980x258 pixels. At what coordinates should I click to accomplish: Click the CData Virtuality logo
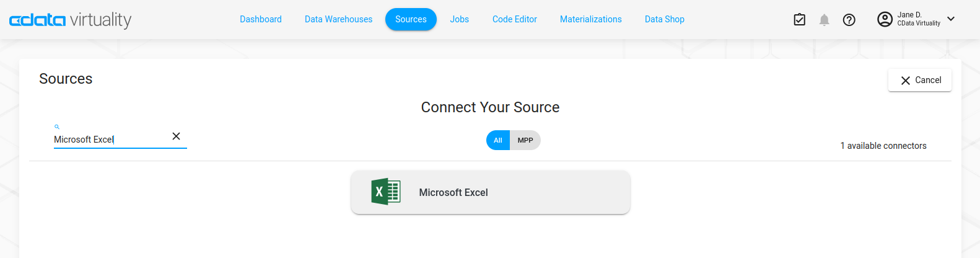click(70, 20)
